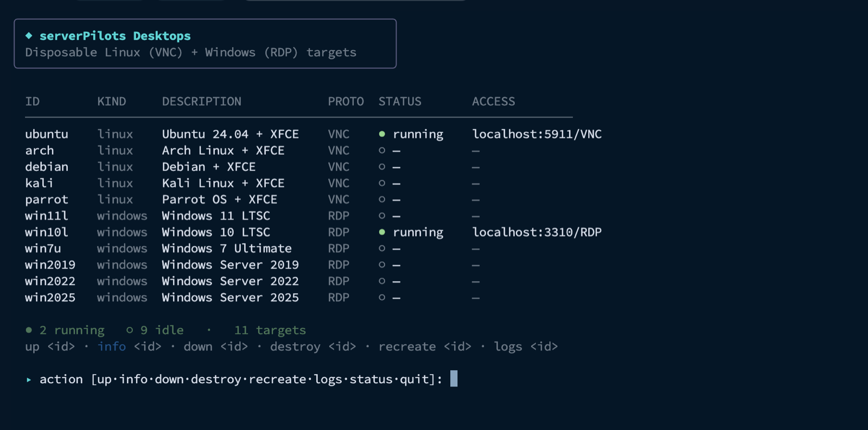The image size is (868, 430).
Task: Click the hollow circle beside '9 idle' summary
Action: point(130,330)
